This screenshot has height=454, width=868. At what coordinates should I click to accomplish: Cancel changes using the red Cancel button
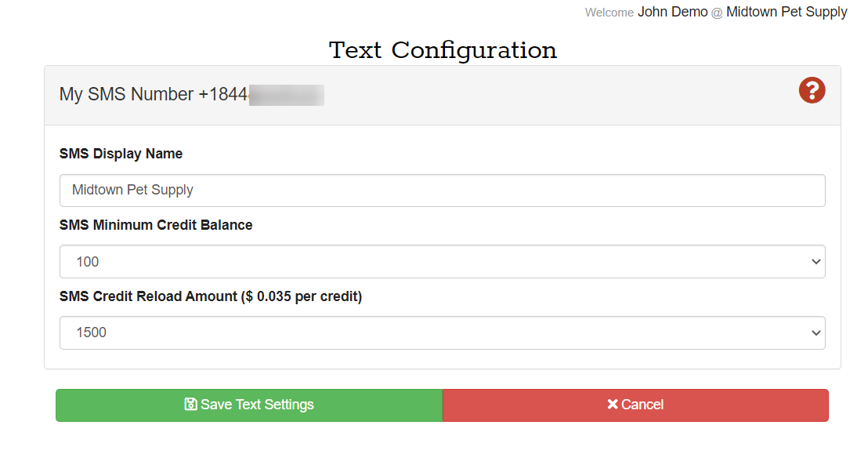[x=635, y=405]
